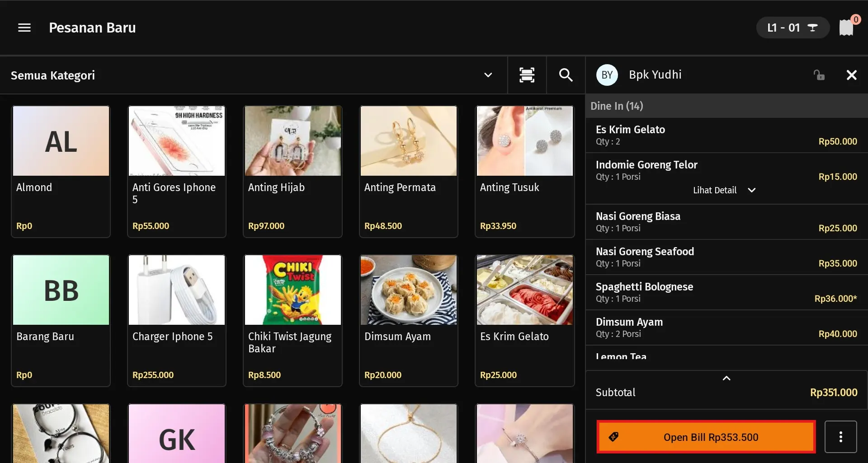This screenshot has width=868, height=463.
Task: Select the Anting Permata product card
Action: (x=408, y=171)
